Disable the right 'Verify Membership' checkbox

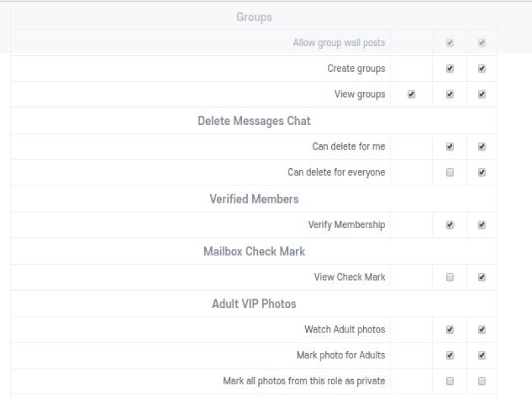tap(482, 225)
